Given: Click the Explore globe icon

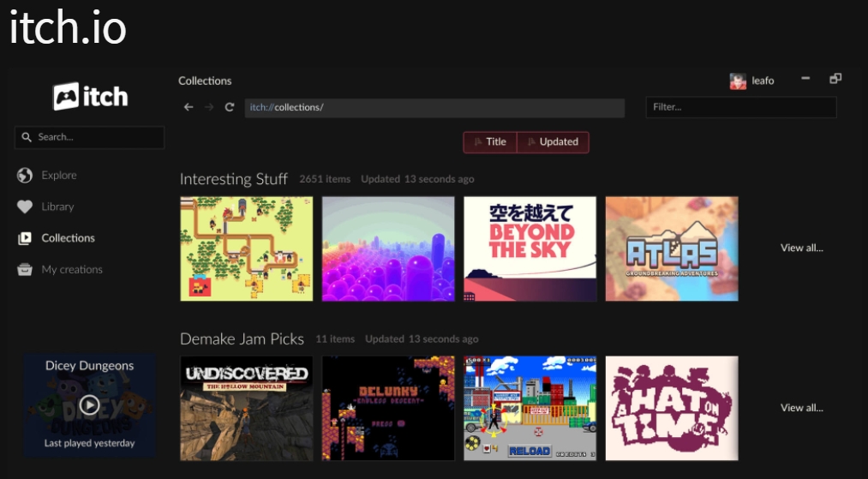Looking at the screenshot, I should pos(24,175).
